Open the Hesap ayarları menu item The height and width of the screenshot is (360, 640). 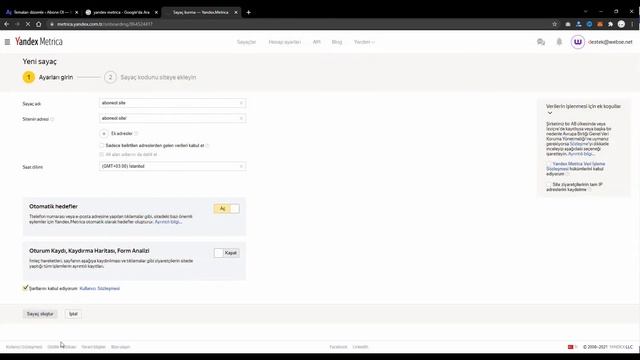(x=284, y=42)
